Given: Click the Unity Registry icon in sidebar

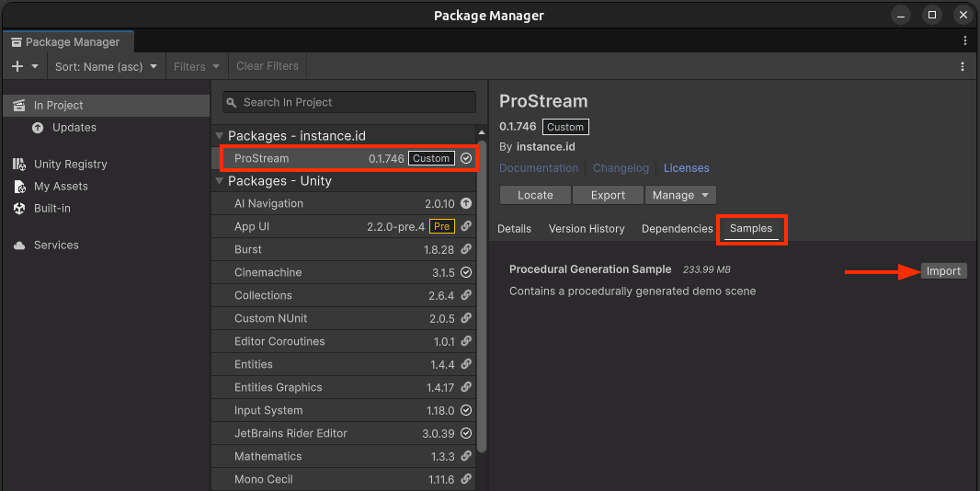Looking at the screenshot, I should 18,164.
